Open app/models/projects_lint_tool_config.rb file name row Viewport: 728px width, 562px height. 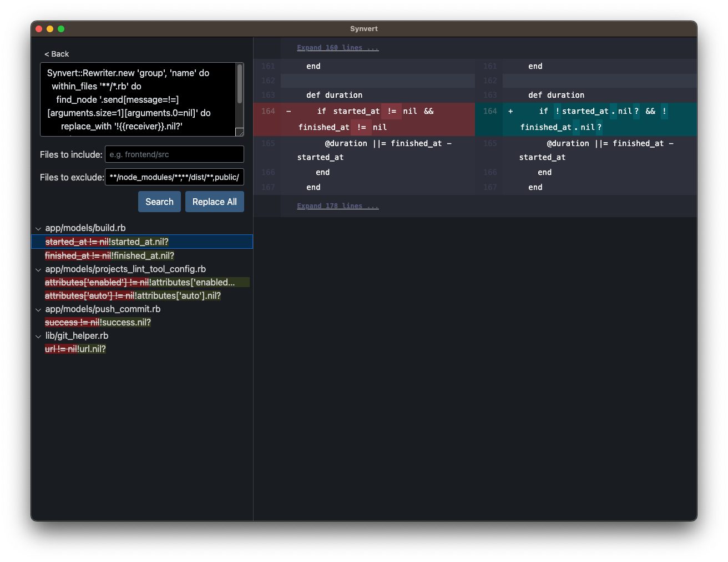coord(125,269)
